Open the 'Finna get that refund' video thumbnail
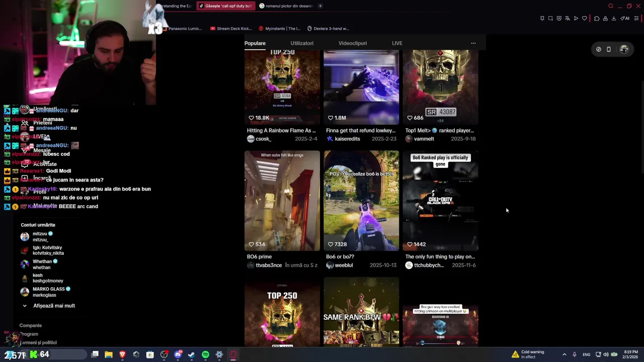 click(x=361, y=87)
